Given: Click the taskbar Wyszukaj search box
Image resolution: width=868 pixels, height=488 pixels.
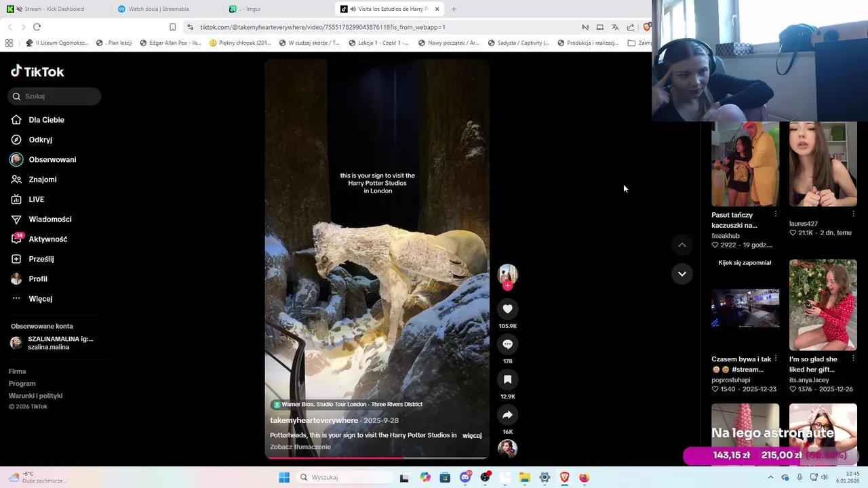Looking at the screenshot, I should (343, 477).
